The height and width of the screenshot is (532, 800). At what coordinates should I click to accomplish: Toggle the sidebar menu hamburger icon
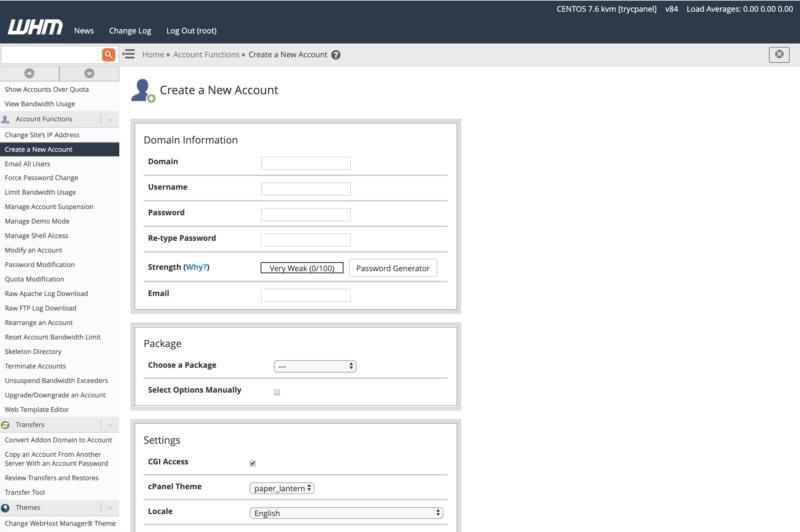pyautogui.click(x=129, y=54)
